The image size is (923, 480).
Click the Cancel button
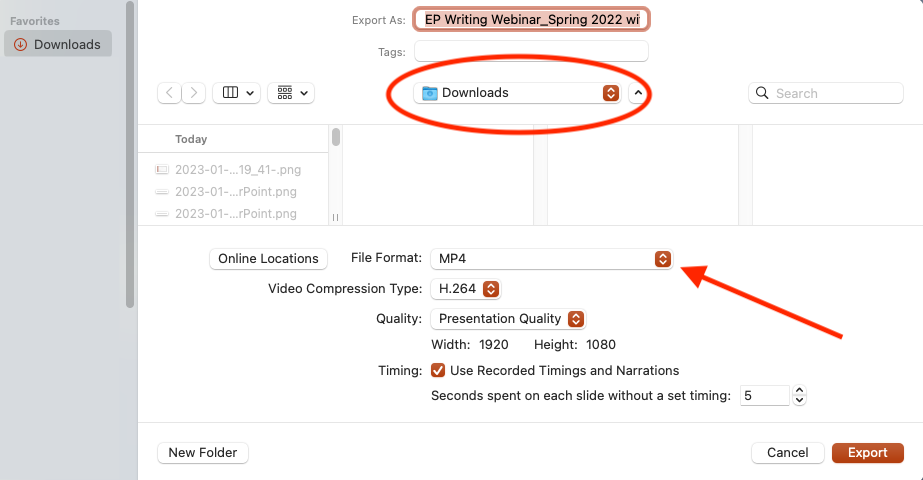[x=787, y=452]
